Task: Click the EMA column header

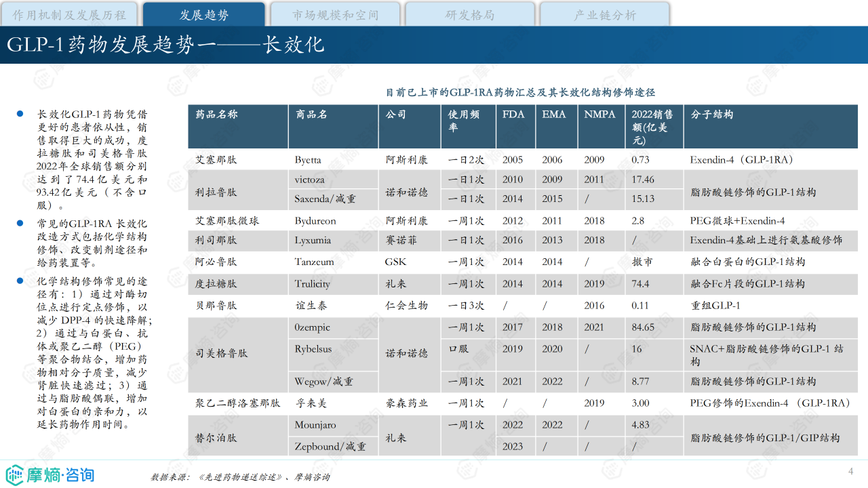Action: pos(557,127)
